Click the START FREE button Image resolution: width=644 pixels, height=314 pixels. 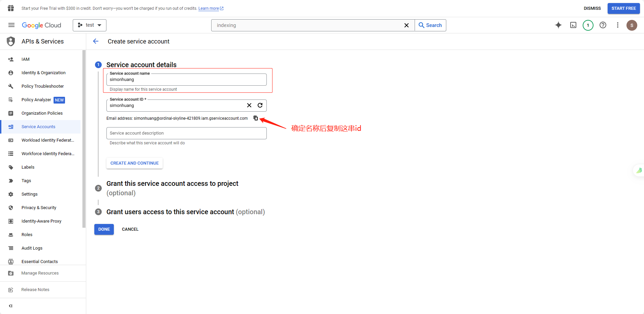[x=624, y=8]
